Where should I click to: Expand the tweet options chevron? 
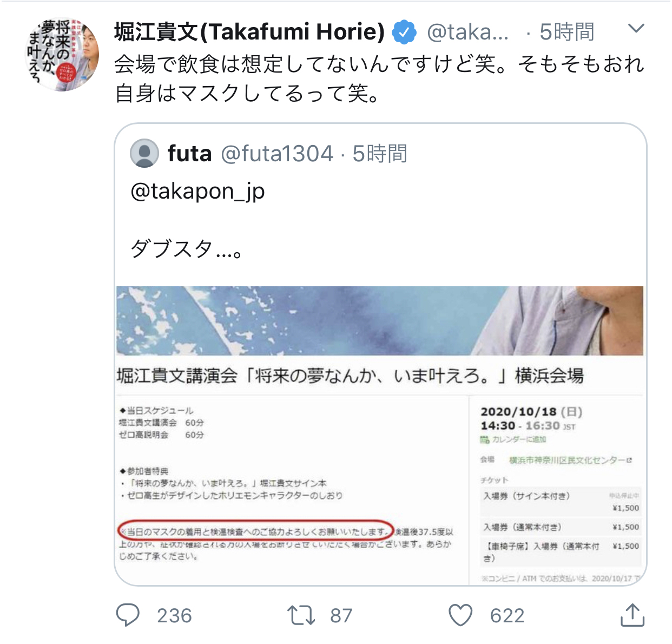pyautogui.click(x=636, y=28)
